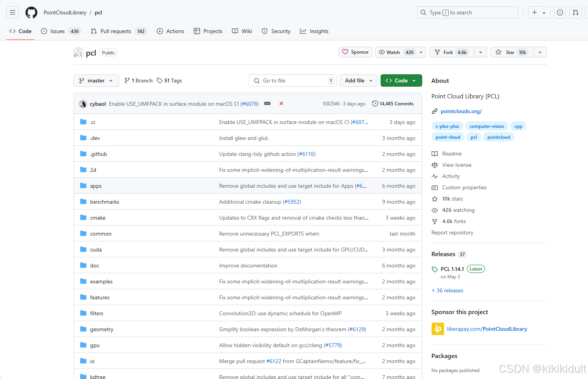Screen dimensions: 588x379
Task: Click the create new plus icon
Action: click(x=535, y=12)
